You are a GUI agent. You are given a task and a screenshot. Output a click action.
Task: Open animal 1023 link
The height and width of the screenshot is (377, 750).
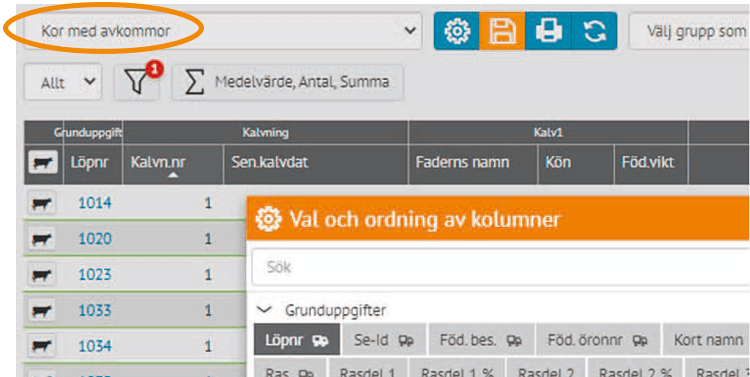pyautogui.click(x=95, y=274)
